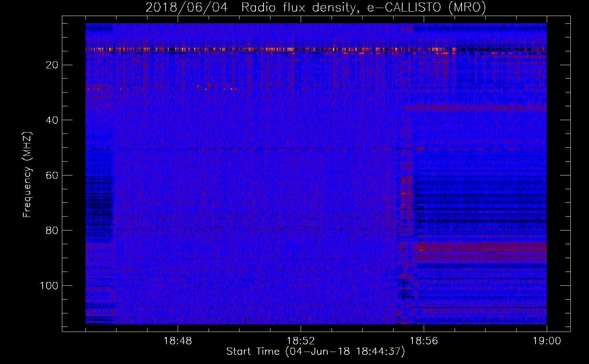589x364 pixels.
Task: Select the 19:00 time tick label
Action: (547, 341)
